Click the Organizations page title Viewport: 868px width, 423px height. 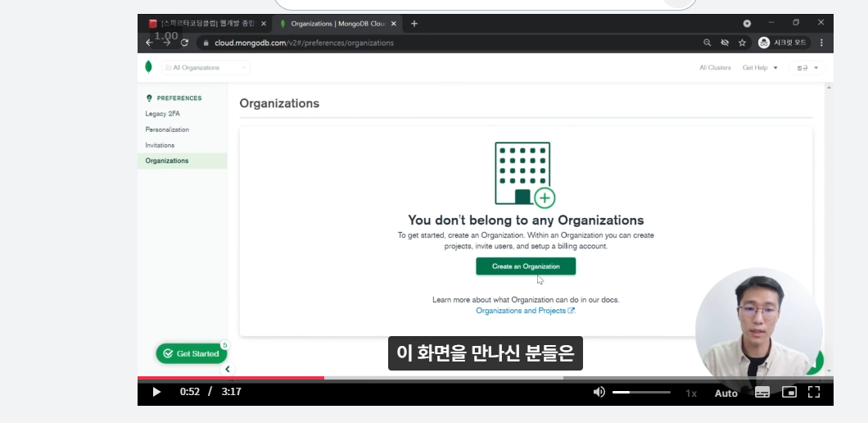279,103
